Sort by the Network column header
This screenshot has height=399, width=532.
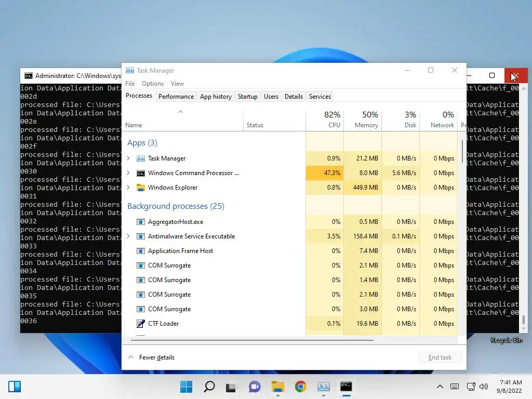[x=438, y=119]
